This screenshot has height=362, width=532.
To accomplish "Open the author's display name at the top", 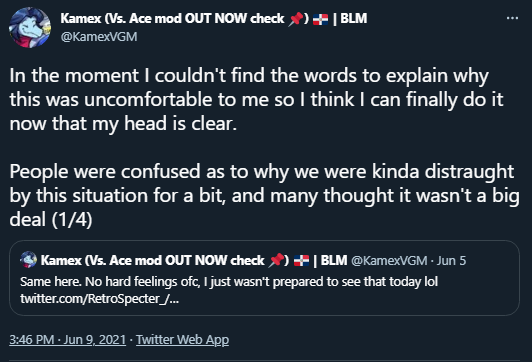I will point(214,19).
